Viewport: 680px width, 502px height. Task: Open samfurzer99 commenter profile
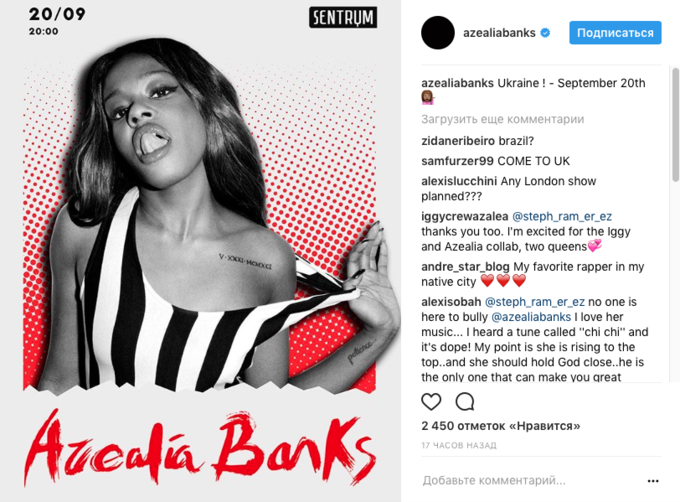click(x=457, y=161)
